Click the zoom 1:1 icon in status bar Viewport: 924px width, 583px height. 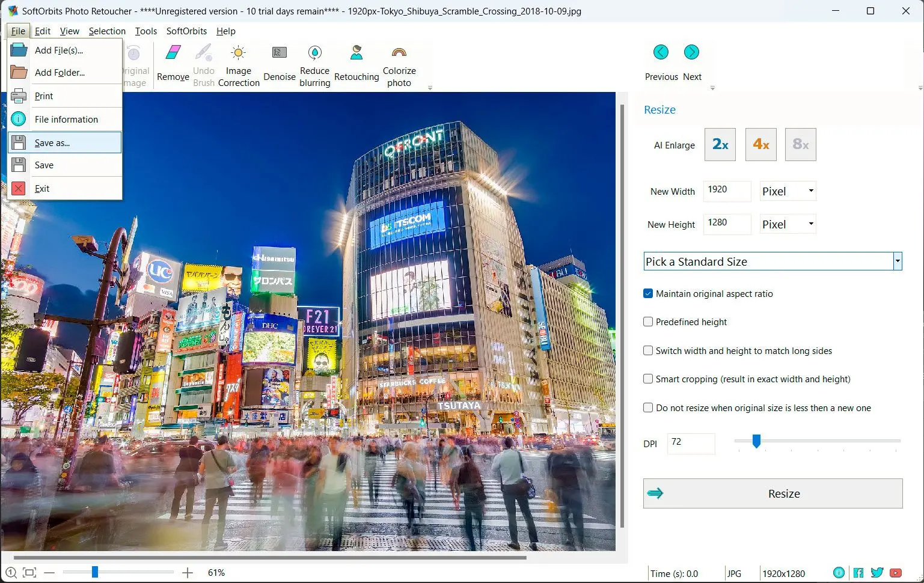coord(11,572)
